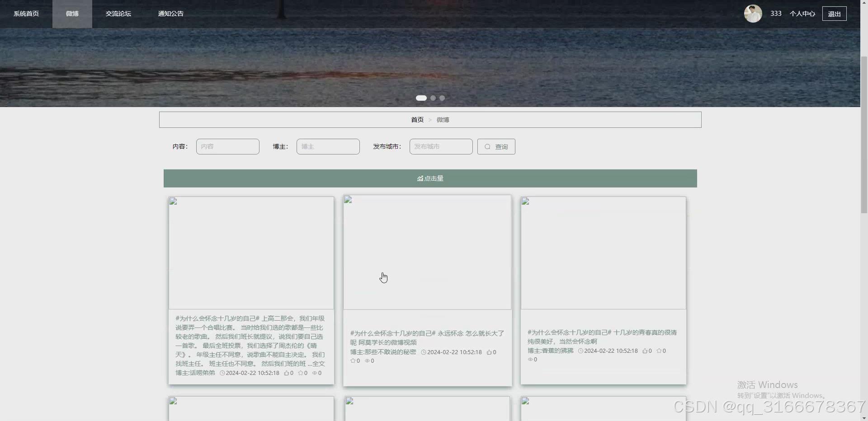
Task: Click the star favorite icon on 话唠弟弟's post
Action: pos(301,373)
